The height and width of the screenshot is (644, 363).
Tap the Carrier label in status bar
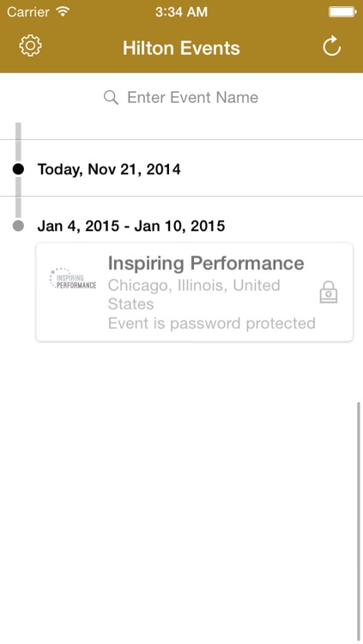click(x=27, y=12)
